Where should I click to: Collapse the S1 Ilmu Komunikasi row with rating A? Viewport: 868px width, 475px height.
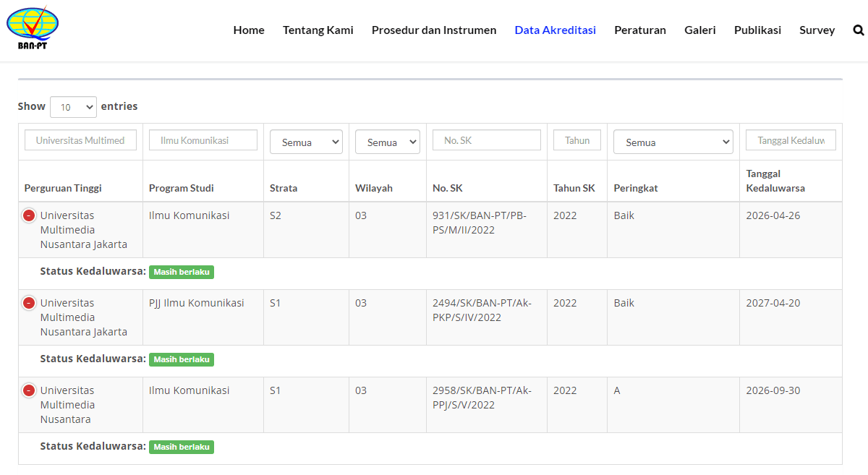click(x=29, y=390)
